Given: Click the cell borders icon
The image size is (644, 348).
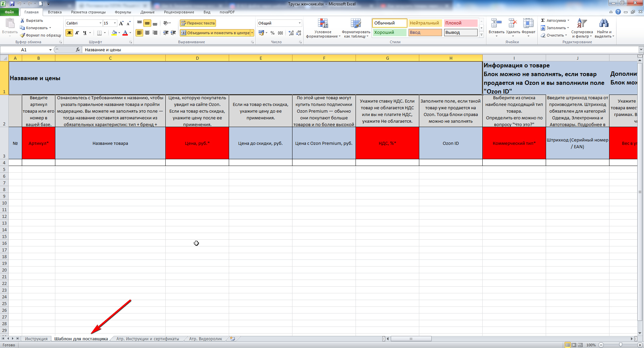Looking at the screenshot, I should 99,33.
